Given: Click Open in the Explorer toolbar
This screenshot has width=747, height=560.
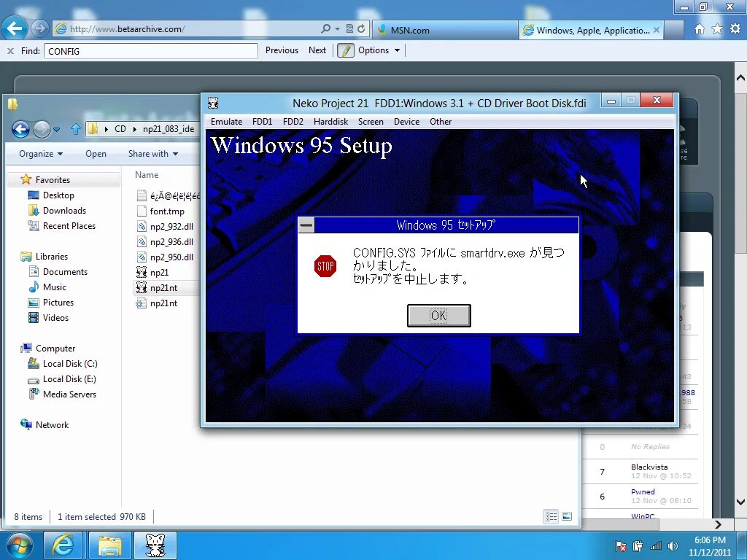Looking at the screenshot, I should (96, 154).
